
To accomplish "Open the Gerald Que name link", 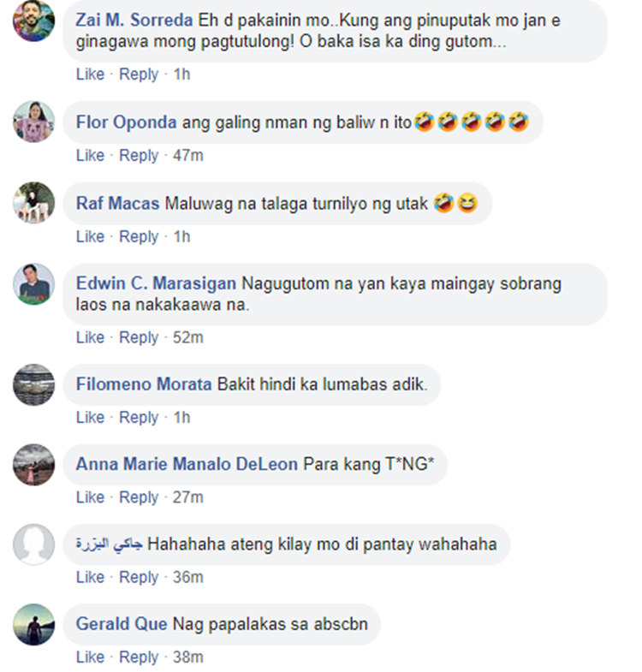I will pos(122,623).
